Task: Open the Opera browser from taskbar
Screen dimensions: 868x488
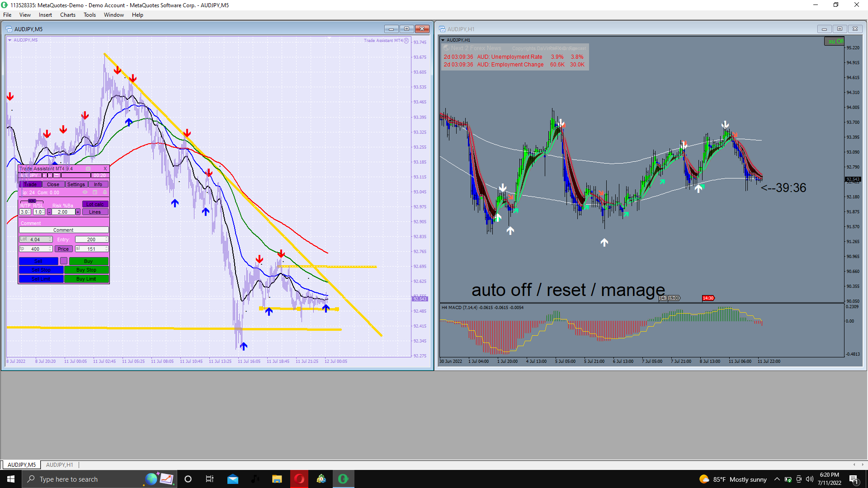Action: click(x=299, y=479)
